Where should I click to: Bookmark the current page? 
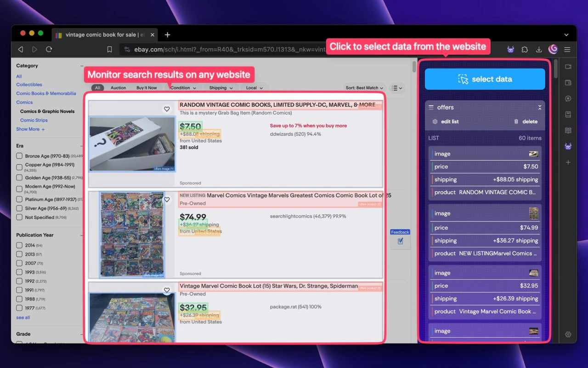(x=109, y=49)
